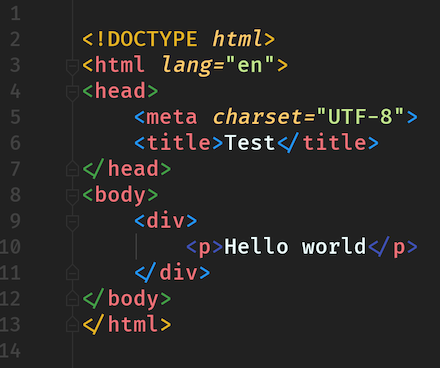This screenshot has width=440, height=368.
Task: Collapse the html tag fold on line 3
Action: pyautogui.click(x=72, y=67)
